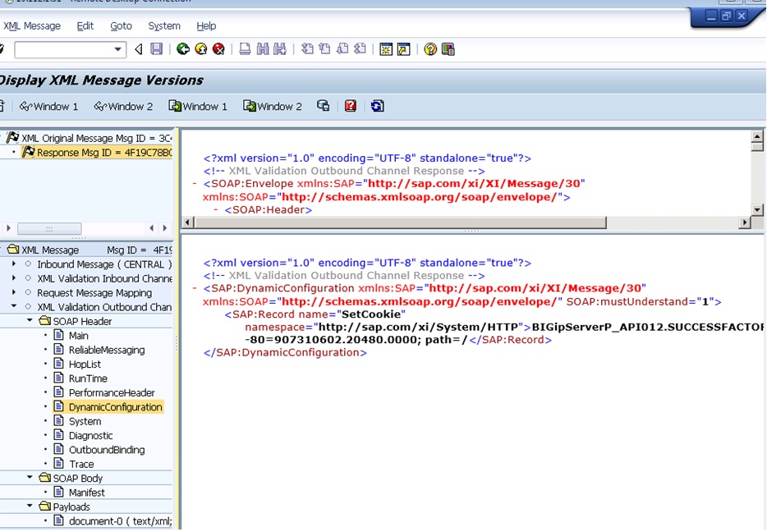Open the System menu

coord(164,26)
